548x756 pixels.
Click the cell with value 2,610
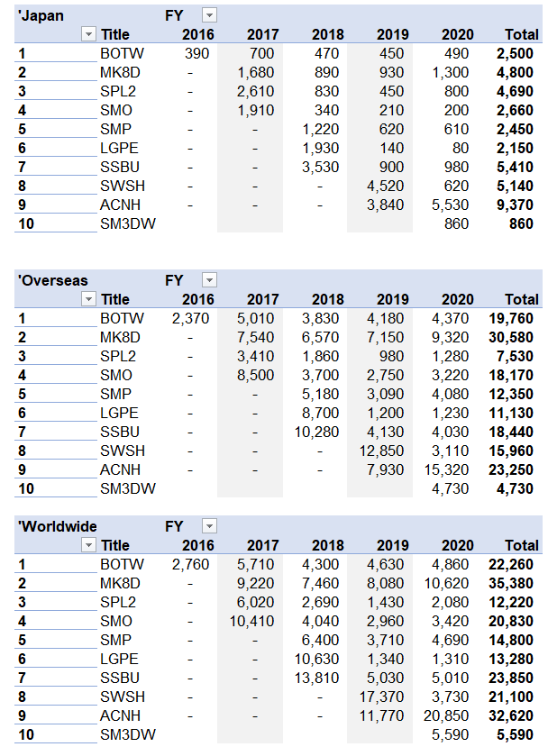tap(255, 91)
